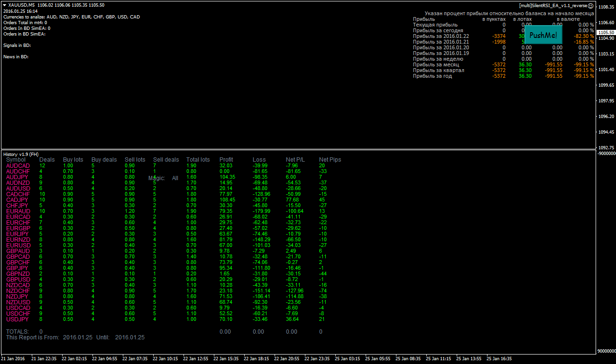Click the 'в пунктах' column header
Image resolution: width=616 pixels, height=364 pixels.
pyautogui.click(x=494, y=19)
